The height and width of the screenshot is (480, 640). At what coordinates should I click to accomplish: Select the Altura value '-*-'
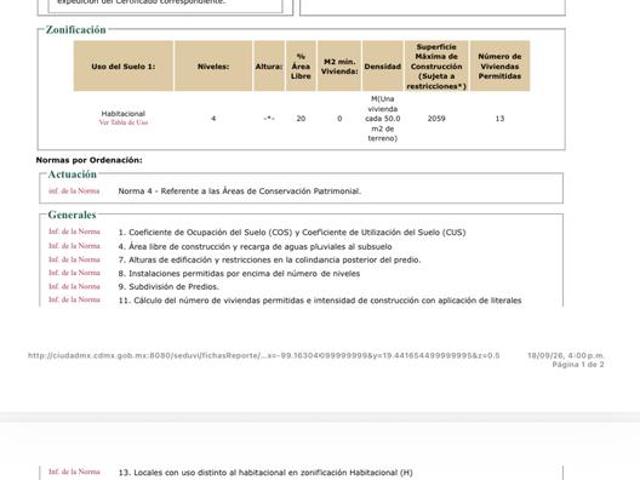pos(269,119)
